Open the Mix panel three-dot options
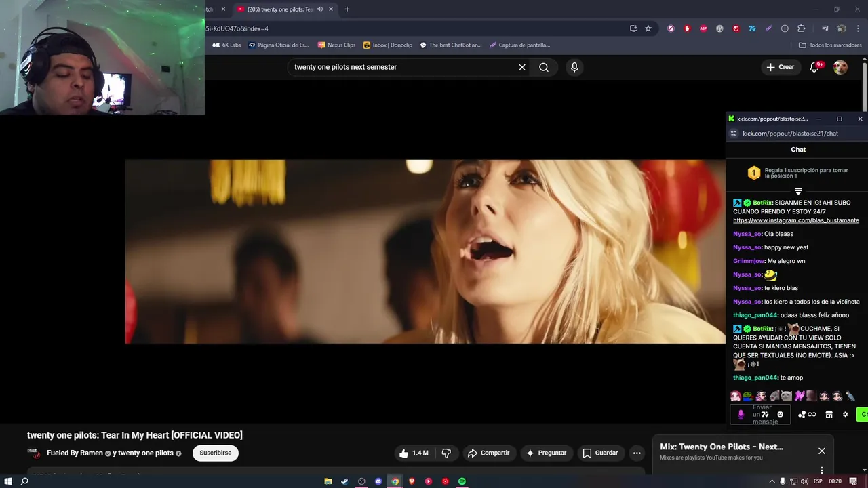Viewport: 868px width, 488px height. tap(822, 470)
